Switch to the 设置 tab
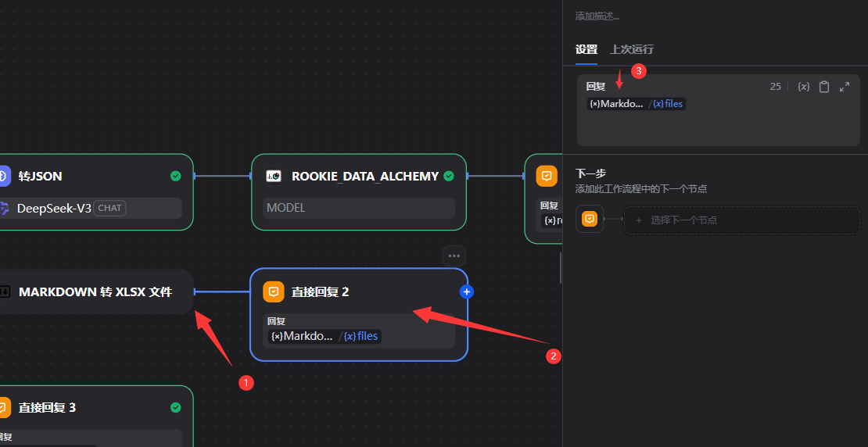Viewport: 868px width, 447px height. (x=586, y=49)
